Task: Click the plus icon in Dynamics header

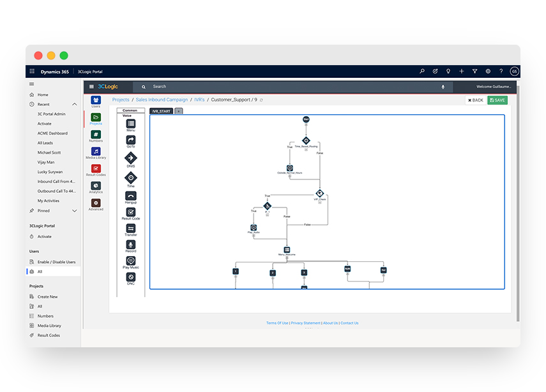Action: pyautogui.click(x=461, y=72)
